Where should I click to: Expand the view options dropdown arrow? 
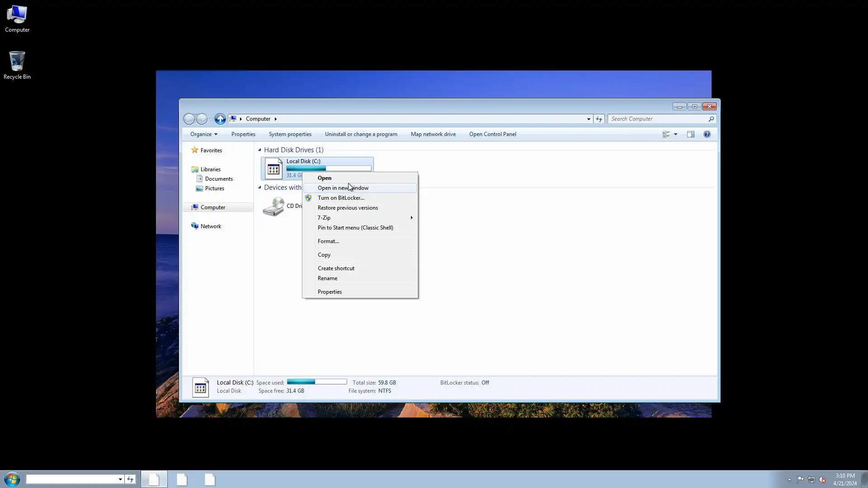click(x=675, y=134)
